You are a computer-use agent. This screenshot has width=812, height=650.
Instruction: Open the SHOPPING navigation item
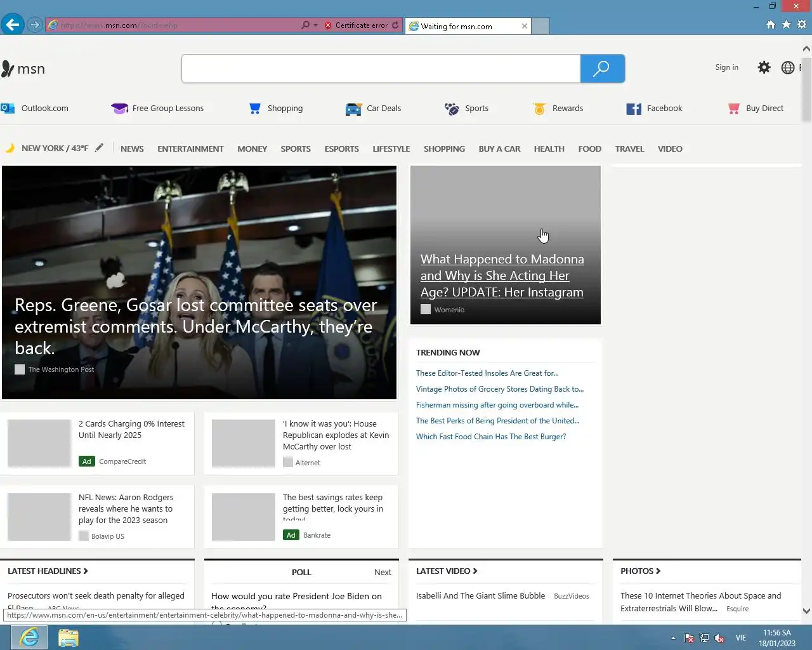(444, 149)
